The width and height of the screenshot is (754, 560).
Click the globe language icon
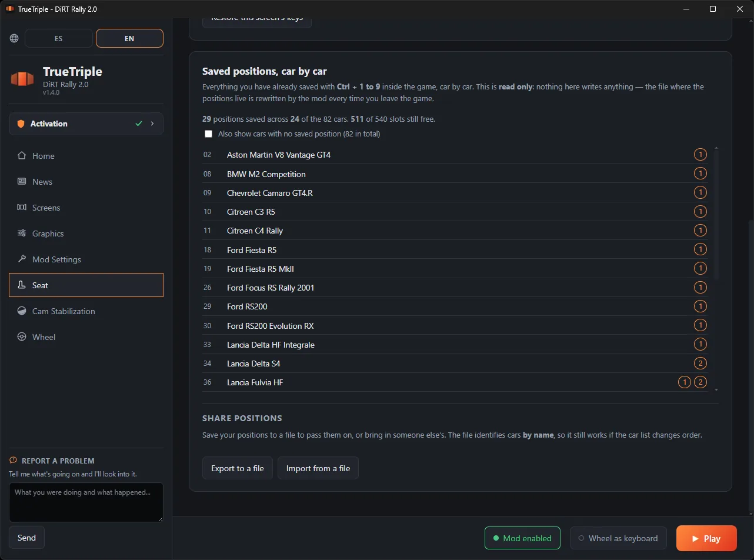(x=14, y=38)
